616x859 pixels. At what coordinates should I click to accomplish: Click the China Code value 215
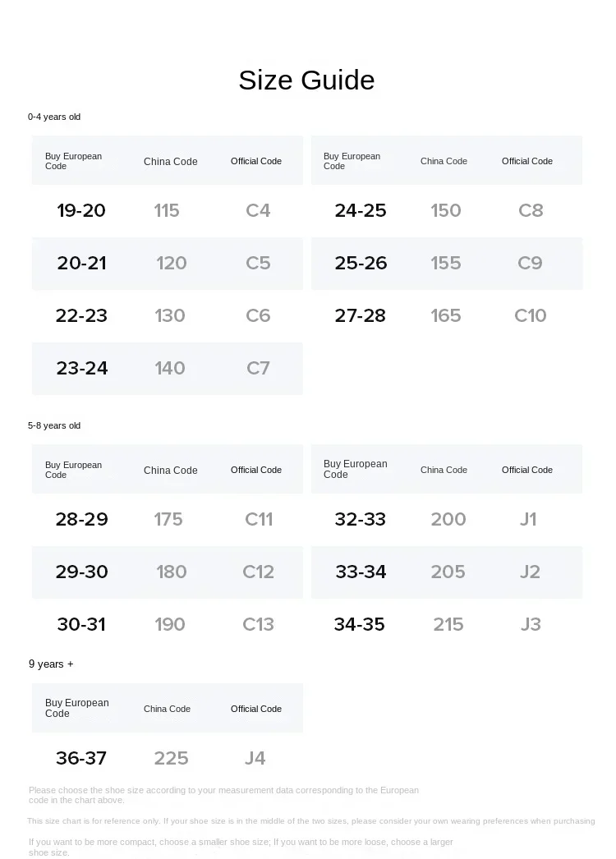click(x=448, y=624)
